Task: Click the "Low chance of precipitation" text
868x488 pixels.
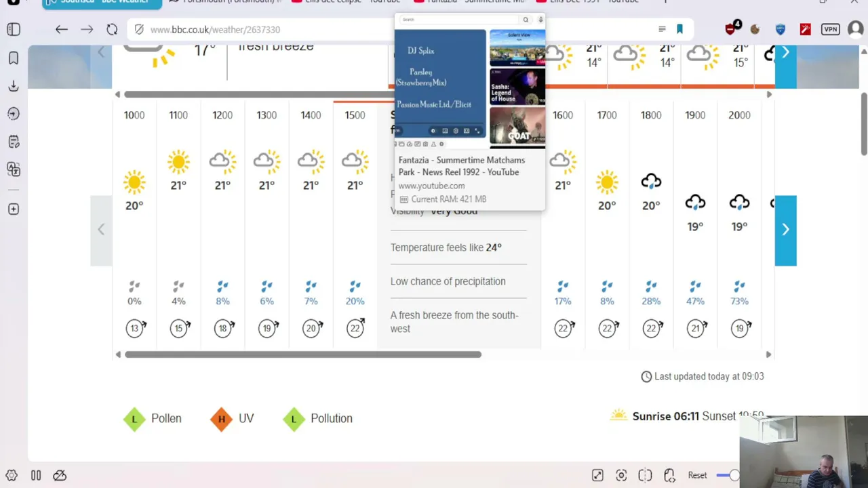Action: pyautogui.click(x=448, y=281)
